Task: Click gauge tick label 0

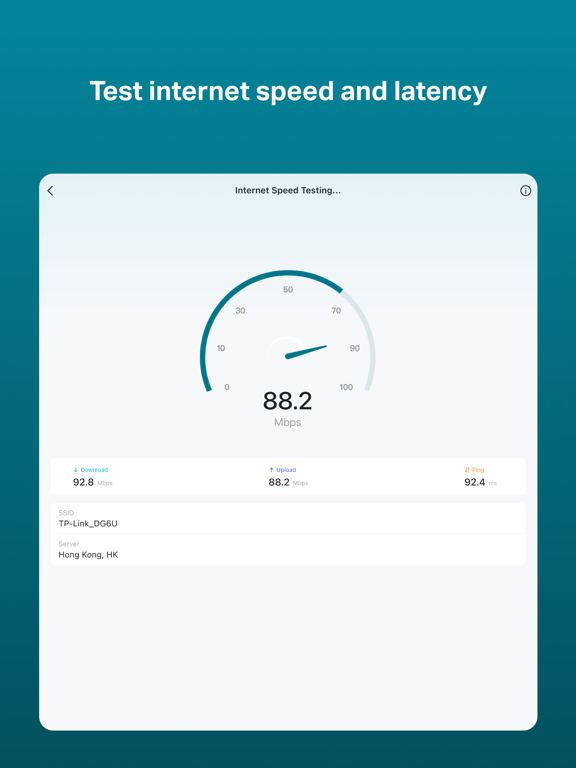Action: [227, 387]
